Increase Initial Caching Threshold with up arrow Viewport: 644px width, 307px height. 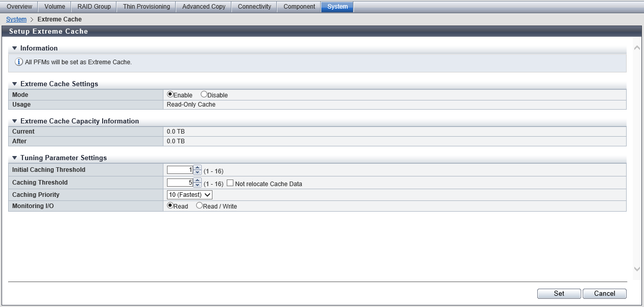(x=198, y=168)
